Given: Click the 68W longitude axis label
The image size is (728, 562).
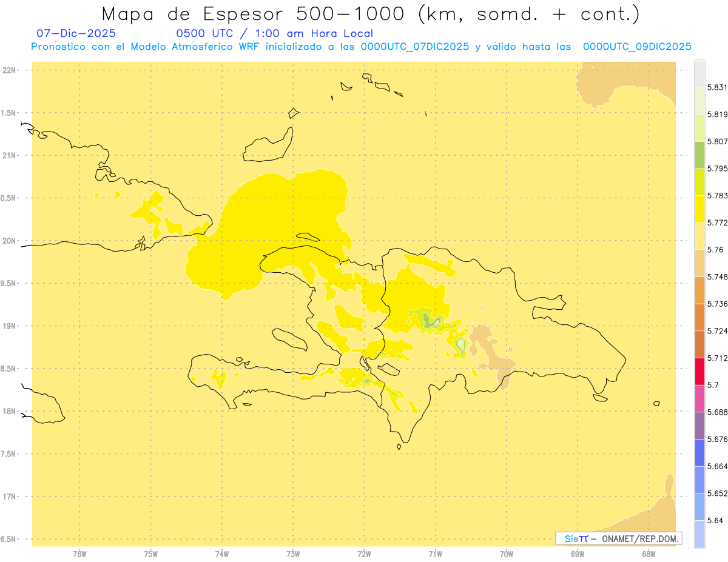Looking at the screenshot, I should [649, 554].
